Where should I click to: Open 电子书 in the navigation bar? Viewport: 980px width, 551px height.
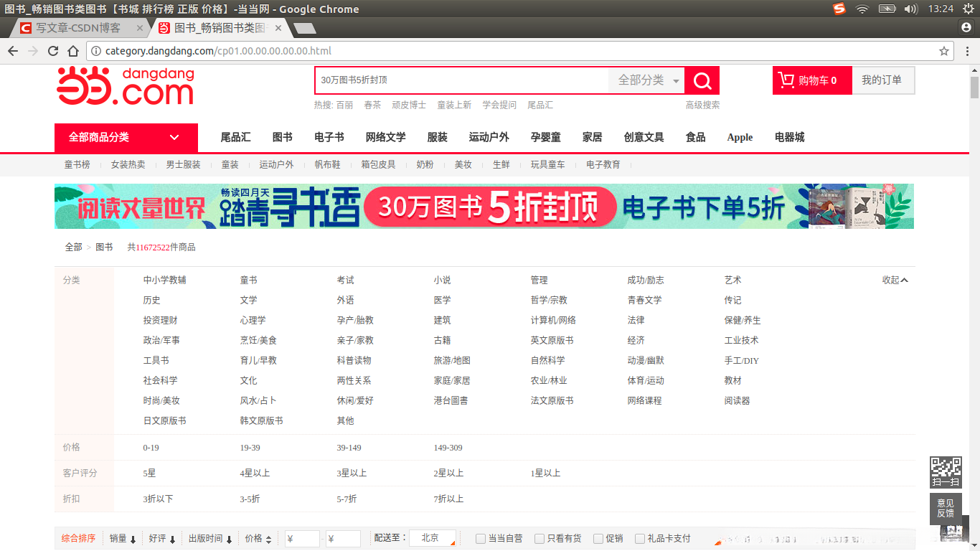(329, 138)
